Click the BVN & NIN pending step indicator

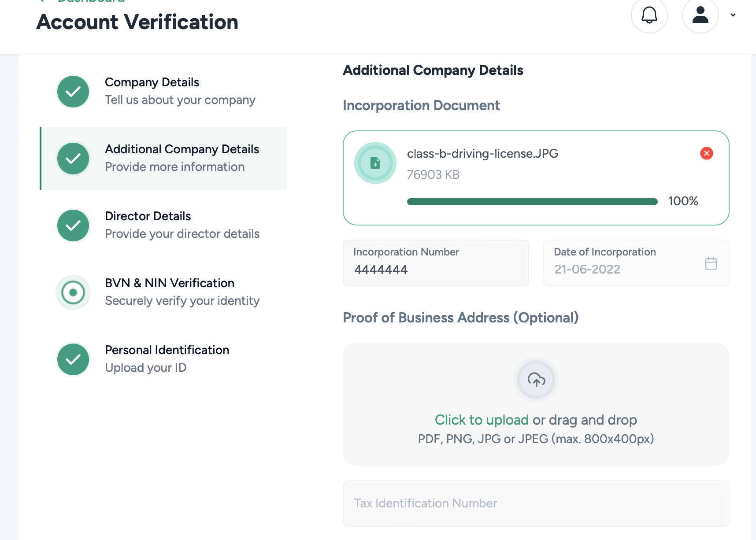pyautogui.click(x=73, y=292)
